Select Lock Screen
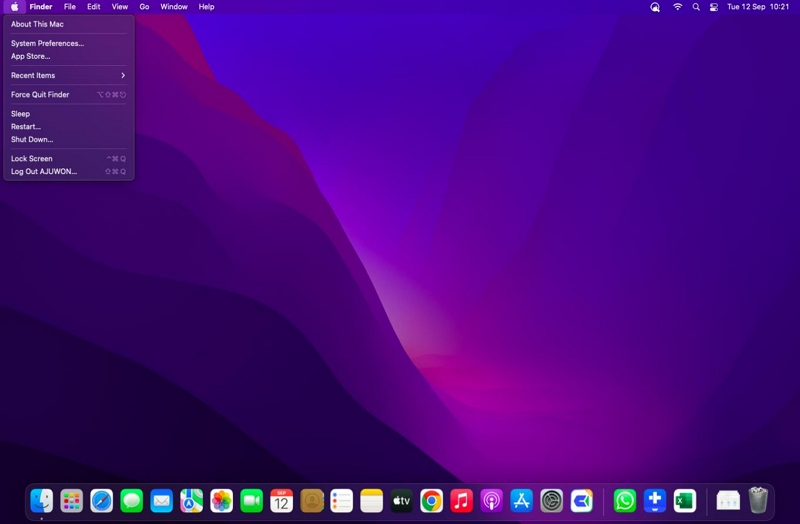The height and width of the screenshot is (524, 800). pyautogui.click(x=68, y=159)
